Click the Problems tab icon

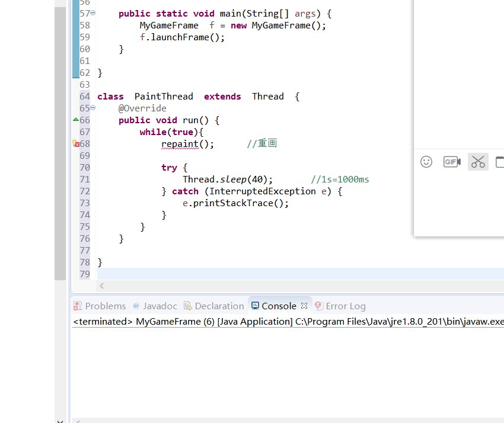coord(78,306)
